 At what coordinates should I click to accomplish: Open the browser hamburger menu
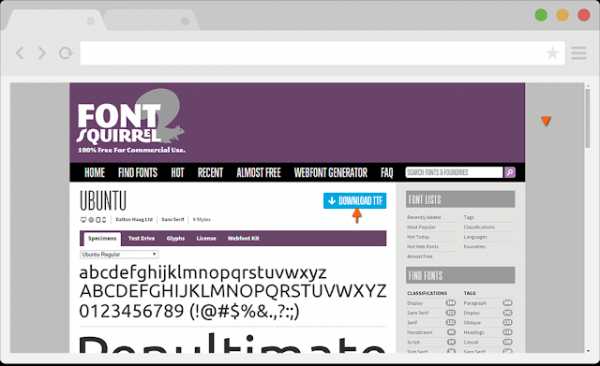[579, 53]
